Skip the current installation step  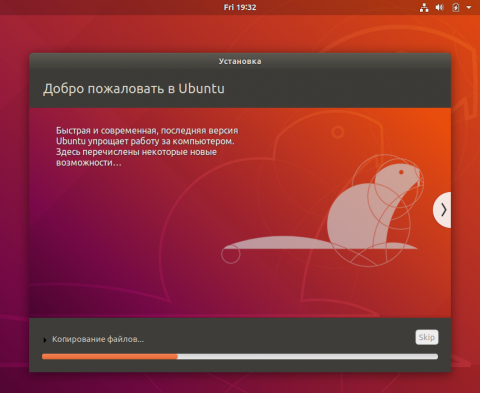pos(427,337)
